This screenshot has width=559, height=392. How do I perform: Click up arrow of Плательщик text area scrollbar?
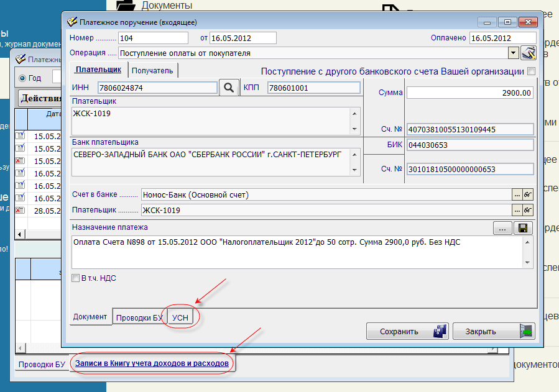354,114
